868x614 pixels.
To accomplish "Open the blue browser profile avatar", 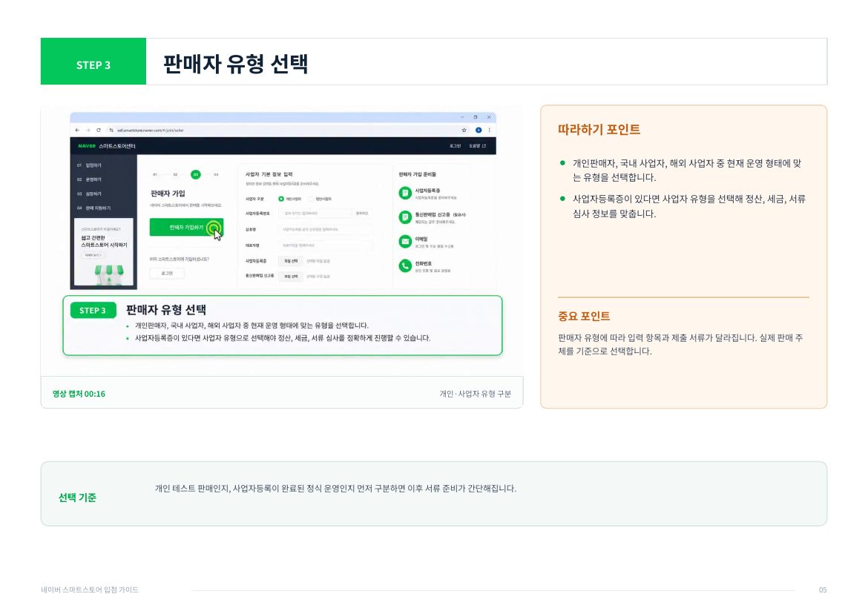I will [x=479, y=130].
